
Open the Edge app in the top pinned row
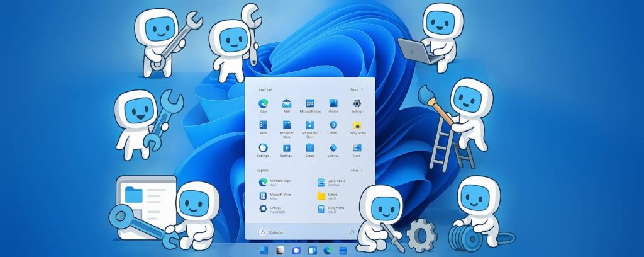pyautogui.click(x=264, y=106)
